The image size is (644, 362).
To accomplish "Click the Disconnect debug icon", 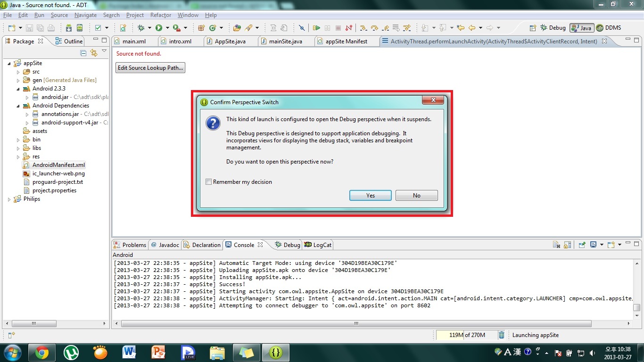I will pos(349,28).
